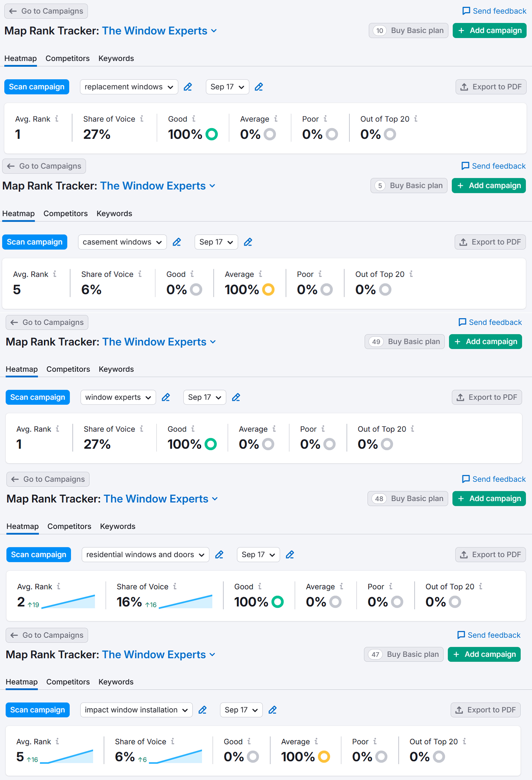
Task: Click edit pencil beside residential windows and doors
Action: (x=219, y=555)
